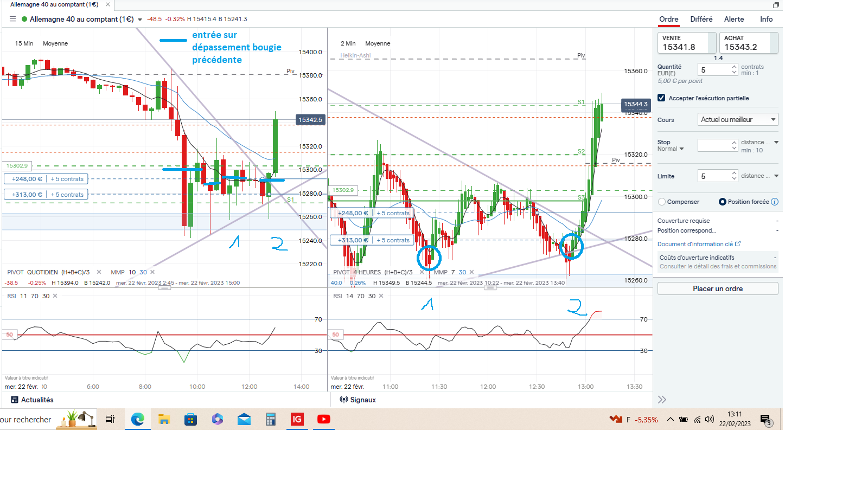The width and height of the screenshot is (868, 488).
Task: Open Windows Task View
Action: (x=110, y=419)
